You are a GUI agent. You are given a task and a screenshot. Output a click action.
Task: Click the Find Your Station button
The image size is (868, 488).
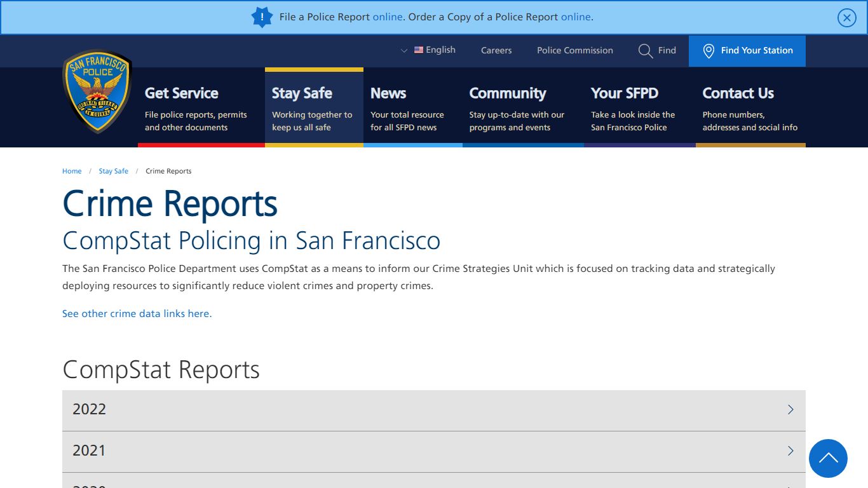pyautogui.click(x=747, y=51)
